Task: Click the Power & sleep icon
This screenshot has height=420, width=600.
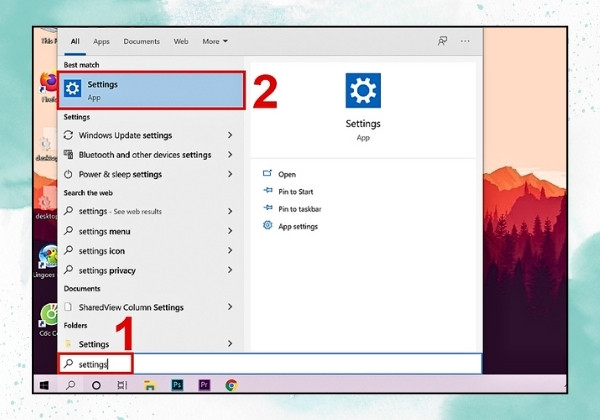Action: tap(68, 174)
